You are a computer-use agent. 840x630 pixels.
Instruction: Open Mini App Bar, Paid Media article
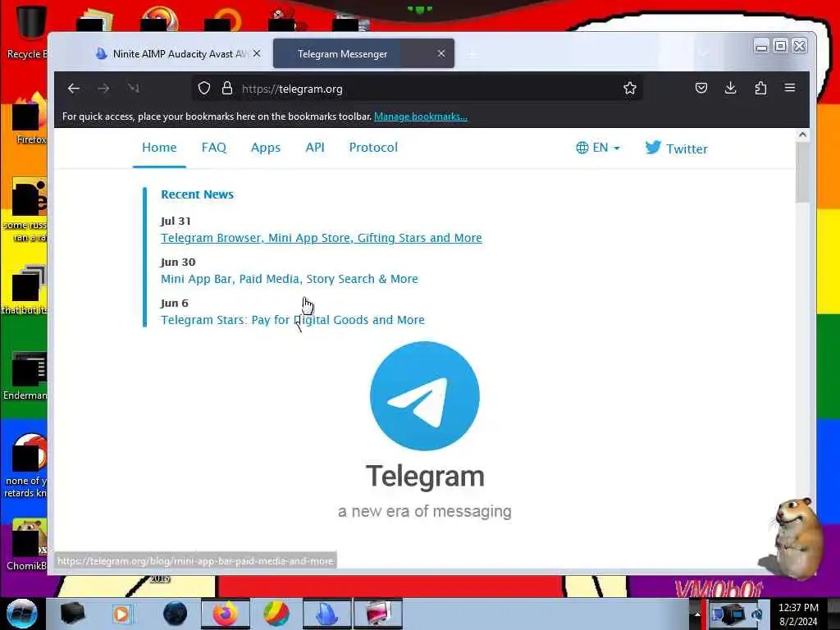[x=290, y=279]
